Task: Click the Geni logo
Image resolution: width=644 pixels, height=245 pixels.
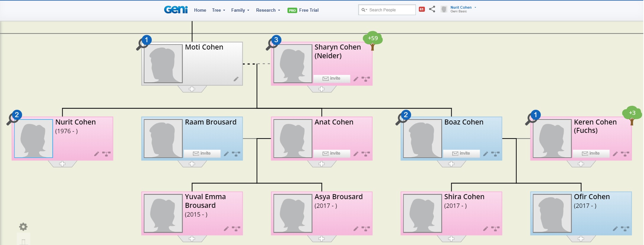Action: point(176,10)
